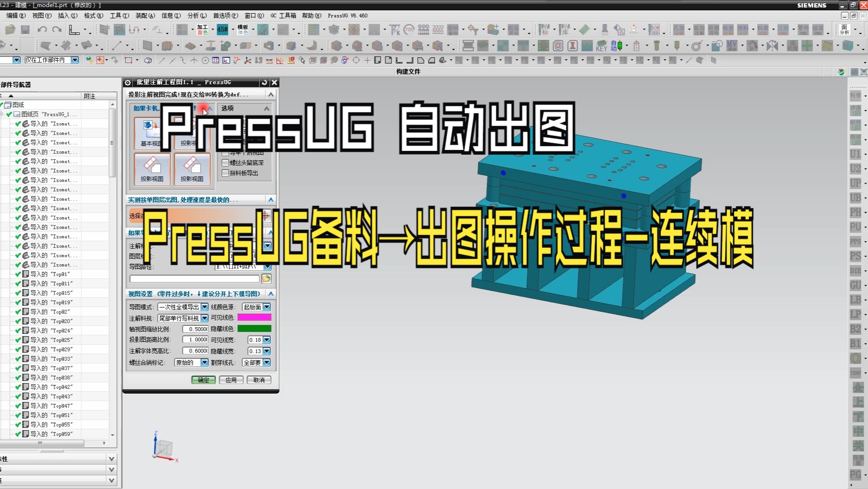Toggle checkmark of 导入的 "Top@1" view
The height and width of the screenshot is (489, 868).
coord(18,274)
